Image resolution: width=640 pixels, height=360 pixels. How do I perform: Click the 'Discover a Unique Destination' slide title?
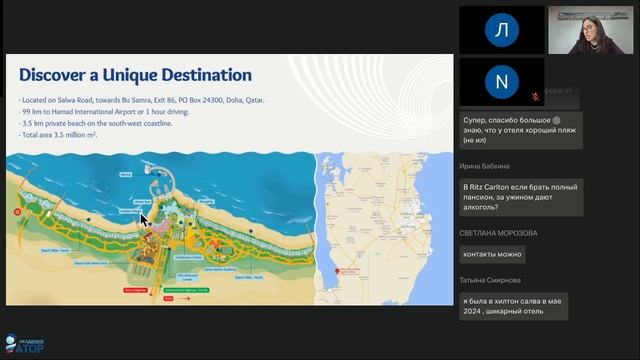coord(135,75)
